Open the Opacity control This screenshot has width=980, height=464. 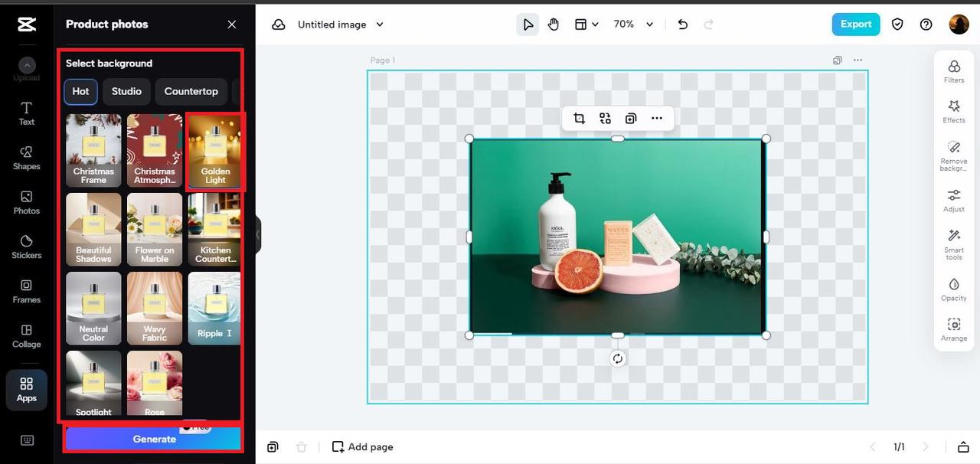click(x=954, y=289)
